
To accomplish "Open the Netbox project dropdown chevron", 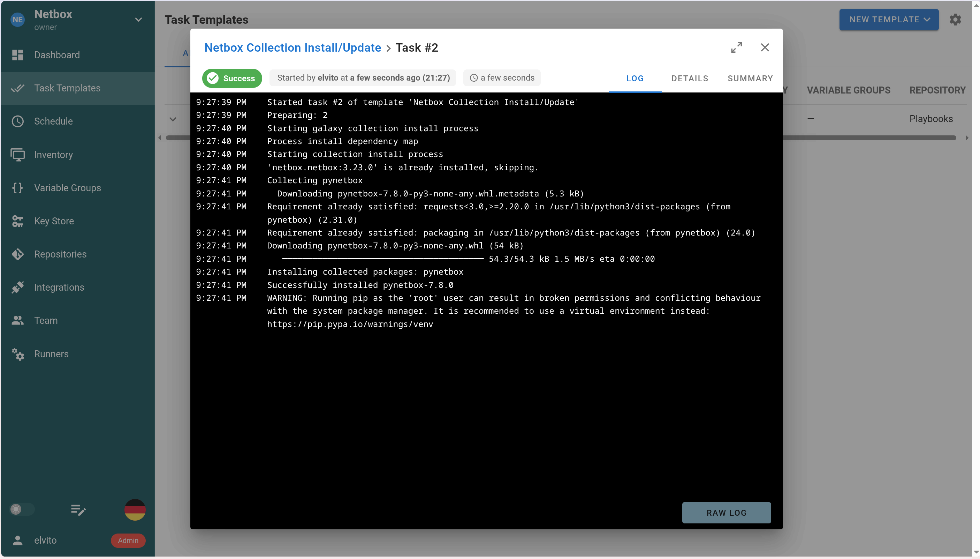I will tap(138, 20).
